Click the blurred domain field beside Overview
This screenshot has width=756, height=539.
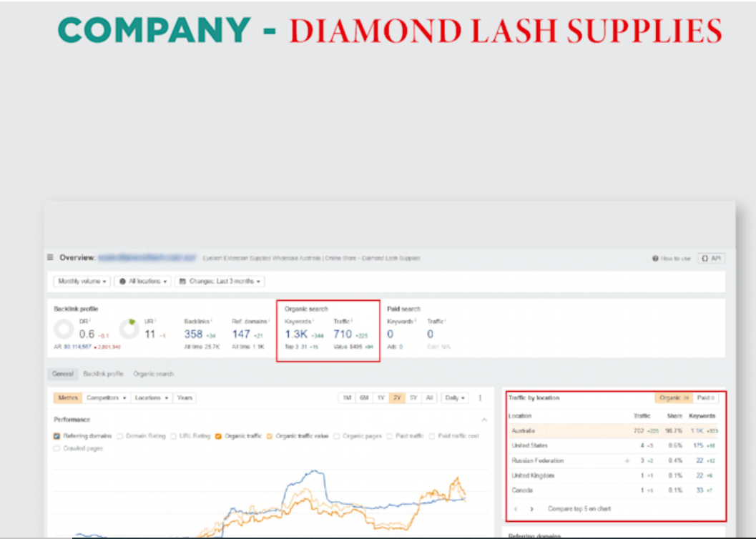(x=147, y=257)
